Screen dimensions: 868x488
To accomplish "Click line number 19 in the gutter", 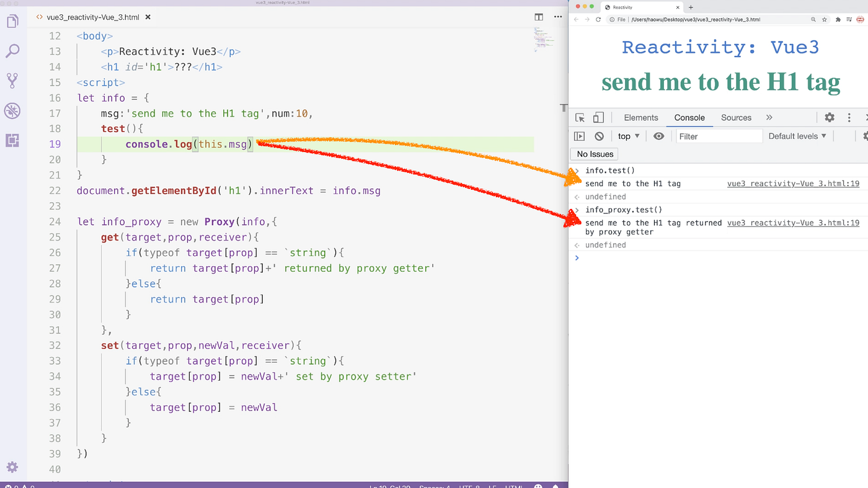I will point(55,144).
